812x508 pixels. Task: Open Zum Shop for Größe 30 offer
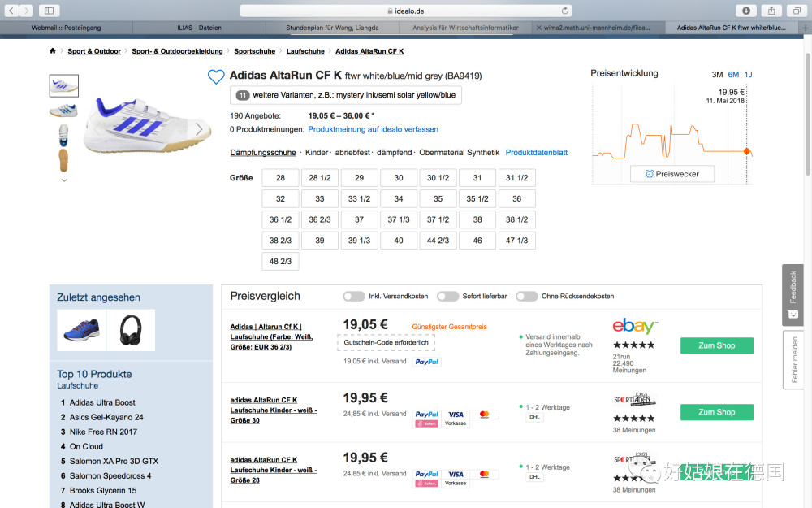point(717,412)
